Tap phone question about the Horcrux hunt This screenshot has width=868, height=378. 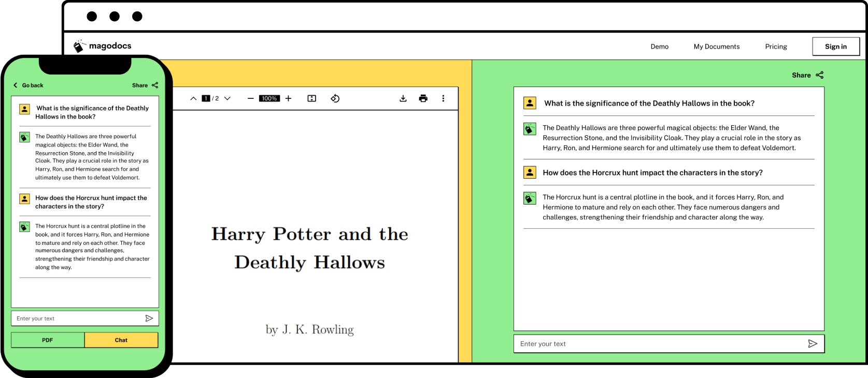91,202
